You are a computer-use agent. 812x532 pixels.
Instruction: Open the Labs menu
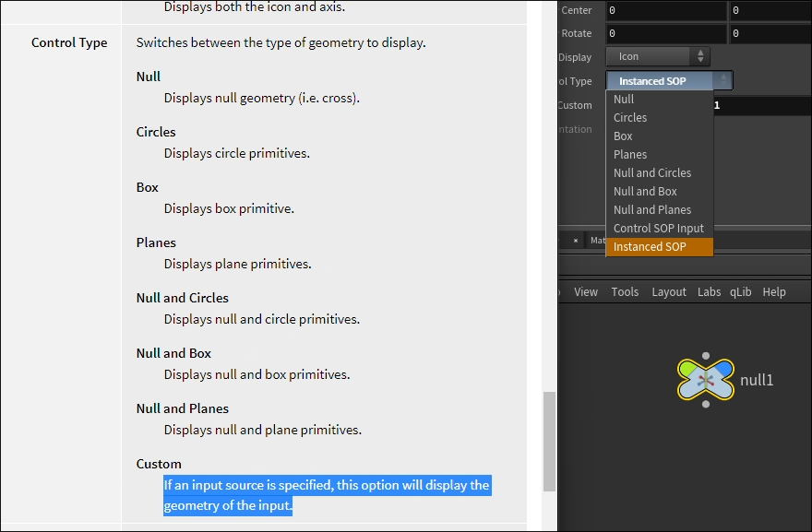[x=709, y=292]
